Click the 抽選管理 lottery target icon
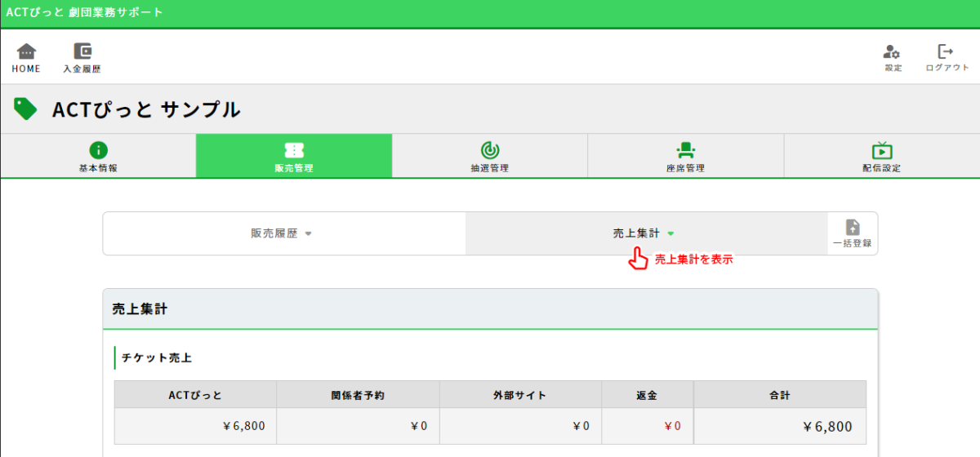The height and width of the screenshot is (457, 980). tap(490, 150)
